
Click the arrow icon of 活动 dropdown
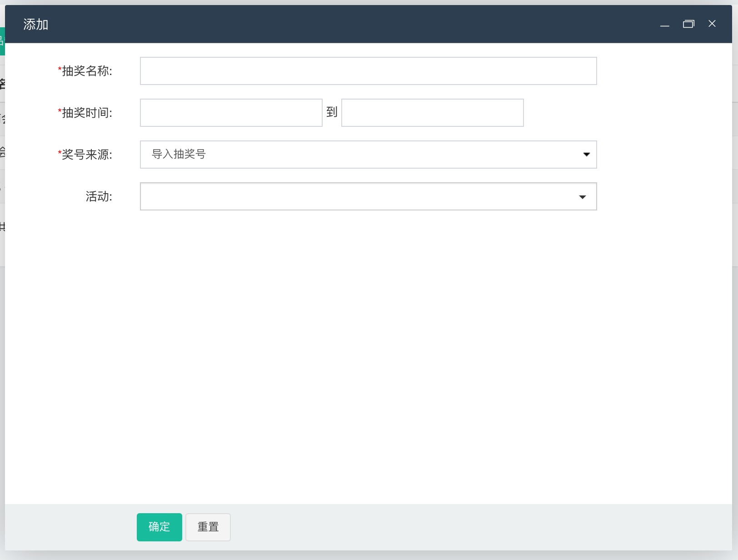(582, 197)
